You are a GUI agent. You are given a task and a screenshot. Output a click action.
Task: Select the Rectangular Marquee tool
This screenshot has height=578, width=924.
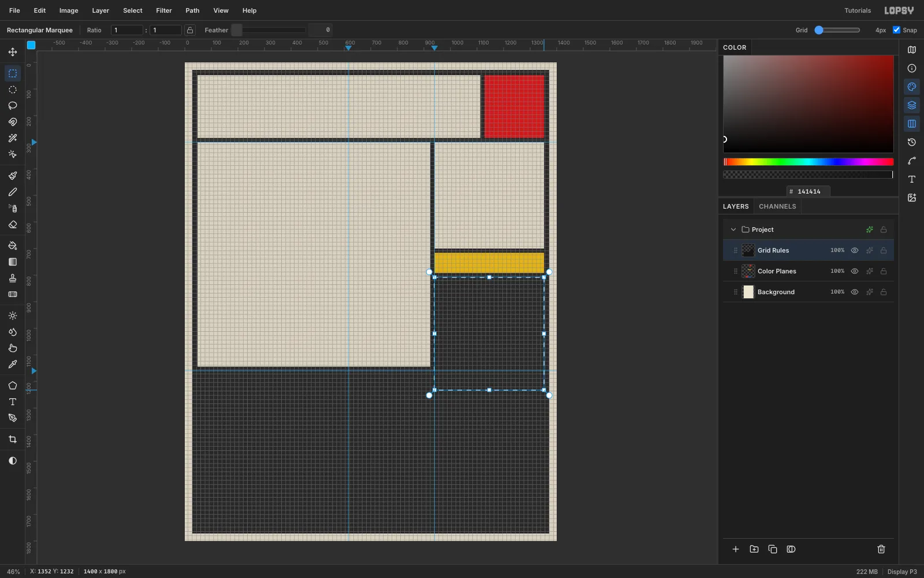[13, 73]
